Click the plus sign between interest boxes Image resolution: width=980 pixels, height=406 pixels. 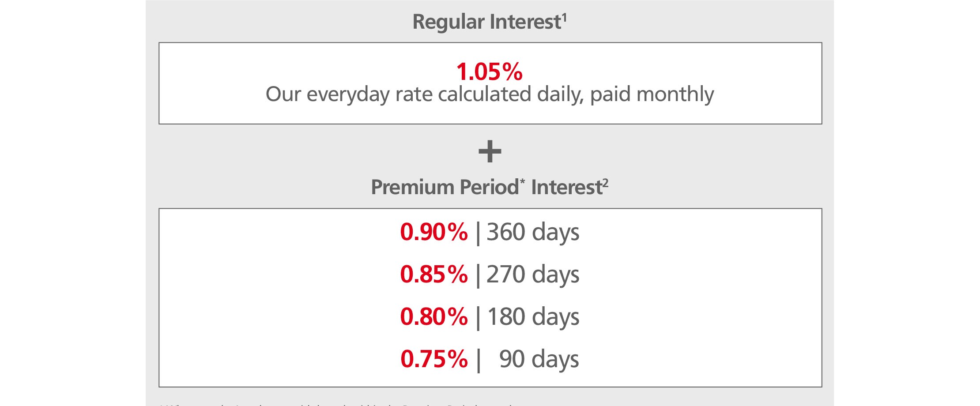[490, 151]
